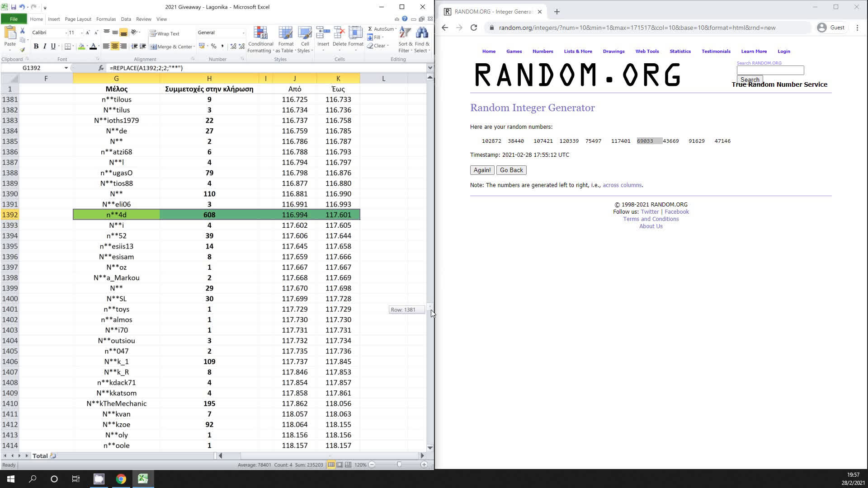Screen dimensions: 868x488
Task: Click the Percent Style icon
Action: pyautogui.click(x=214, y=47)
